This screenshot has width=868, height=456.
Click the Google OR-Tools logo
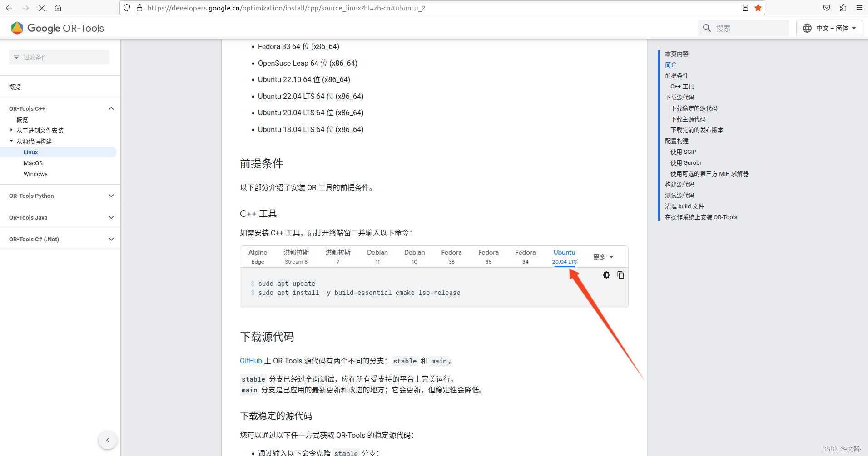(57, 28)
